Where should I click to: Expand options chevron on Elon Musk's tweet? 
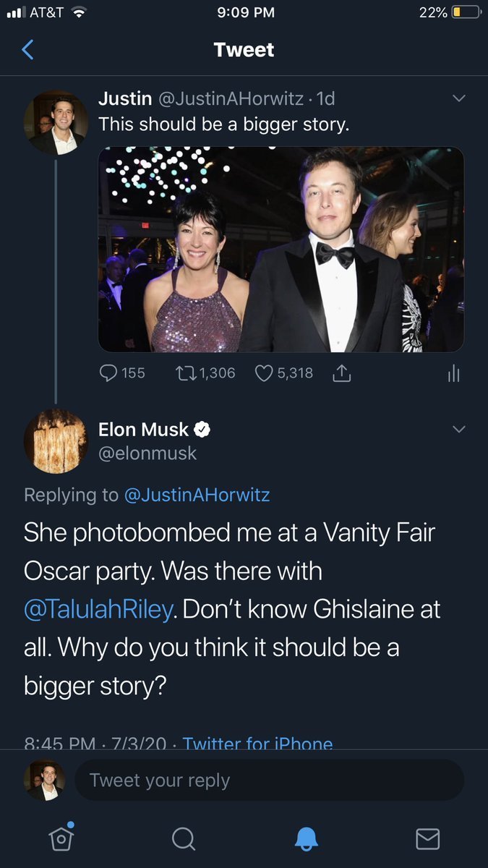(x=458, y=430)
